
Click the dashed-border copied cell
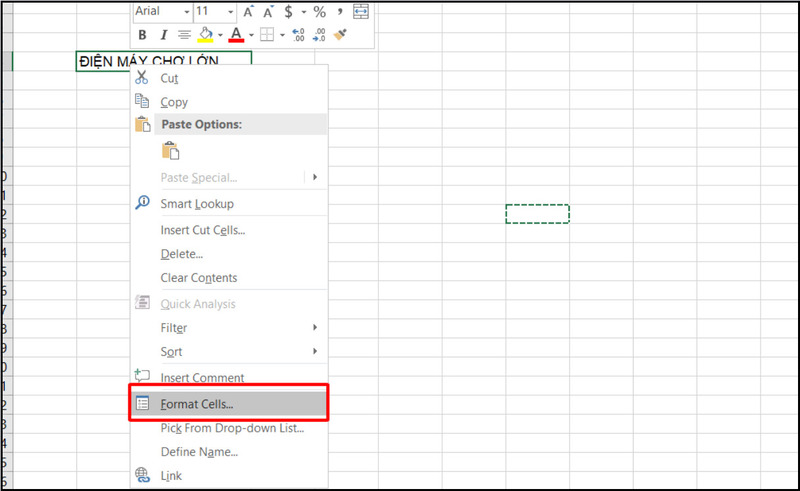[x=537, y=214]
